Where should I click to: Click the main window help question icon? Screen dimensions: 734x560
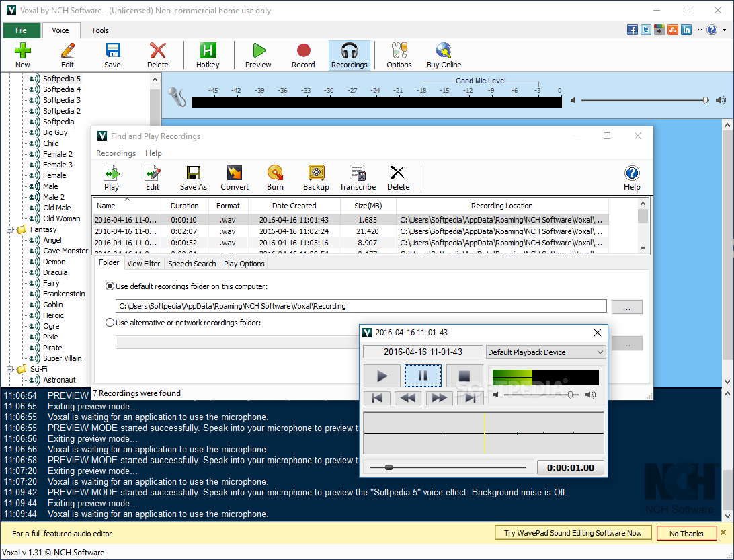click(712, 30)
